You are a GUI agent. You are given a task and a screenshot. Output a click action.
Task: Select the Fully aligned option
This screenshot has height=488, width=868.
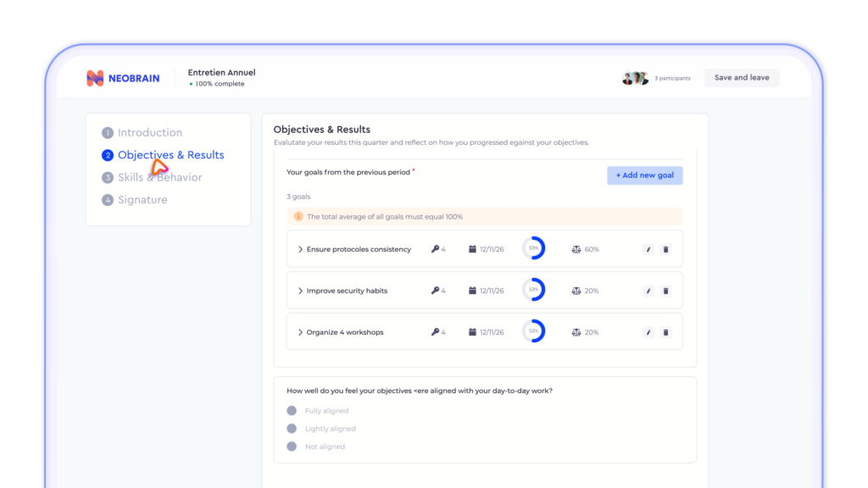(x=292, y=411)
